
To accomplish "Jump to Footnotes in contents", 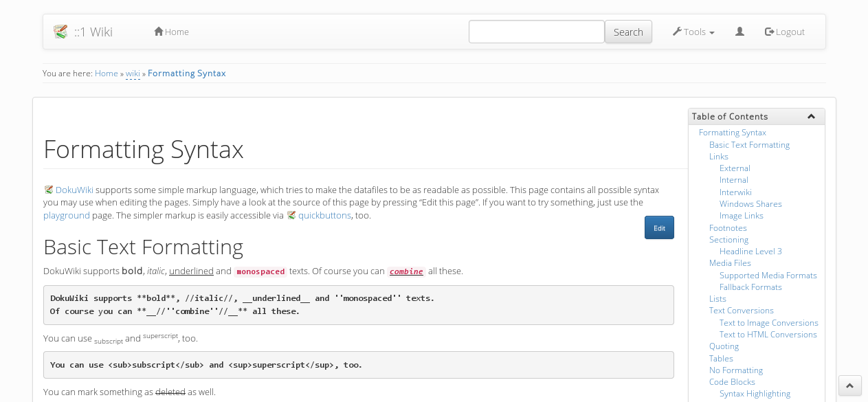I will click(x=728, y=228).
